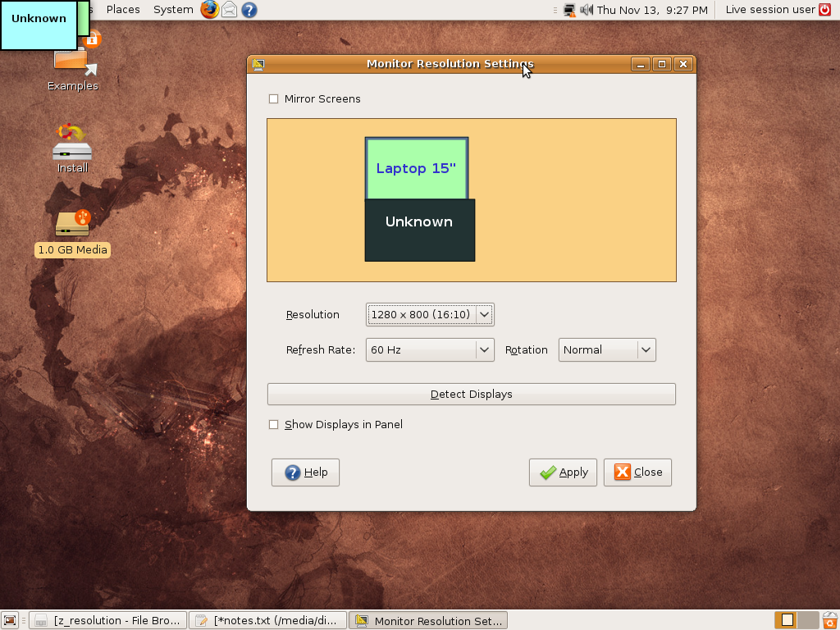Click the volume speaker icon
Image resolution: width=840 pixels, height=630 pixels.
[587, 10]
